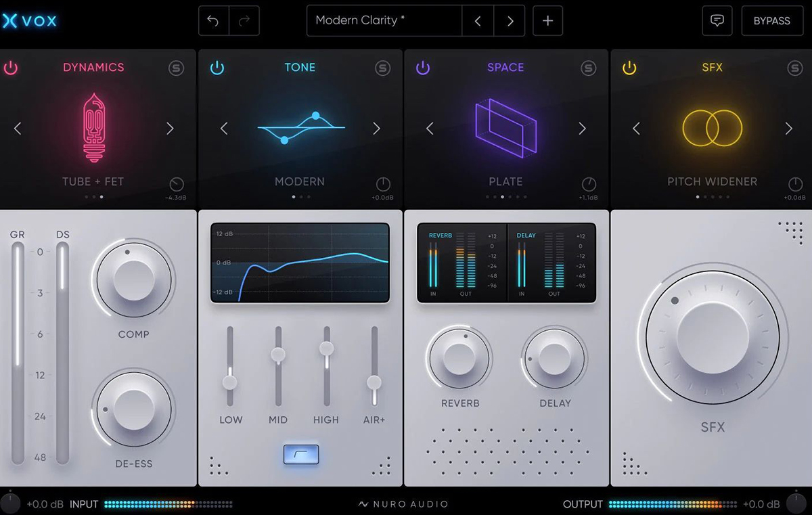The width and height of the screenshot is (812, 515).
Task: Open the comments speech bubble icon
Action: coord(717,21)
